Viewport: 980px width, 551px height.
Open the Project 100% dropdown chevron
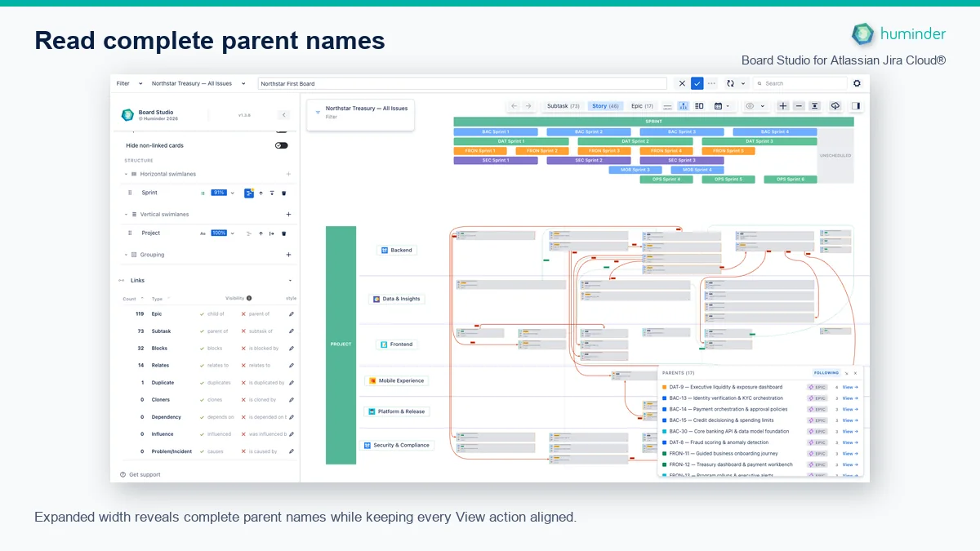point(232,233)
